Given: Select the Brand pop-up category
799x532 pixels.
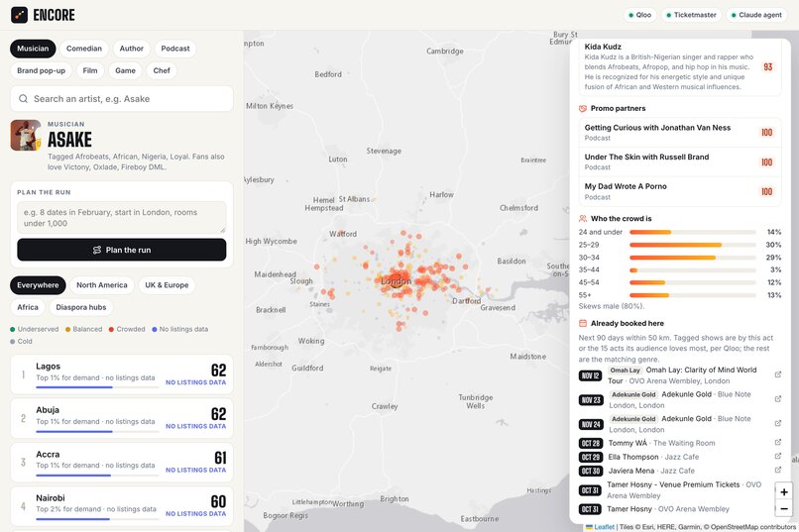Looking at the screenshot, I should (42, 70).
